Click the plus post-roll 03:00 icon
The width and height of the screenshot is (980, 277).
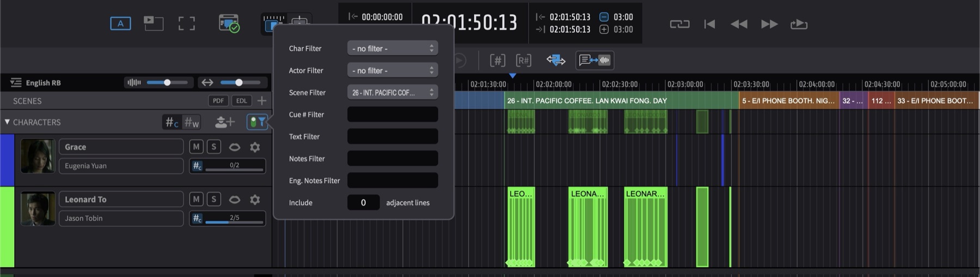(604, 29)
